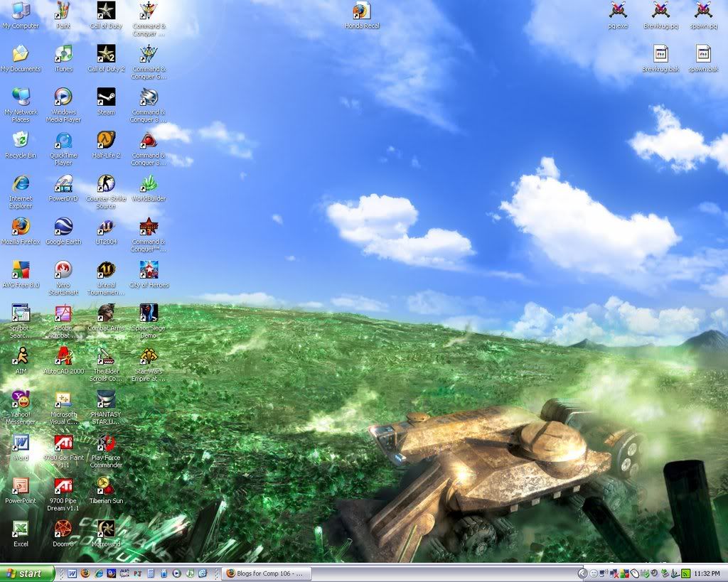Open the Windows start menu

point(27,573)
